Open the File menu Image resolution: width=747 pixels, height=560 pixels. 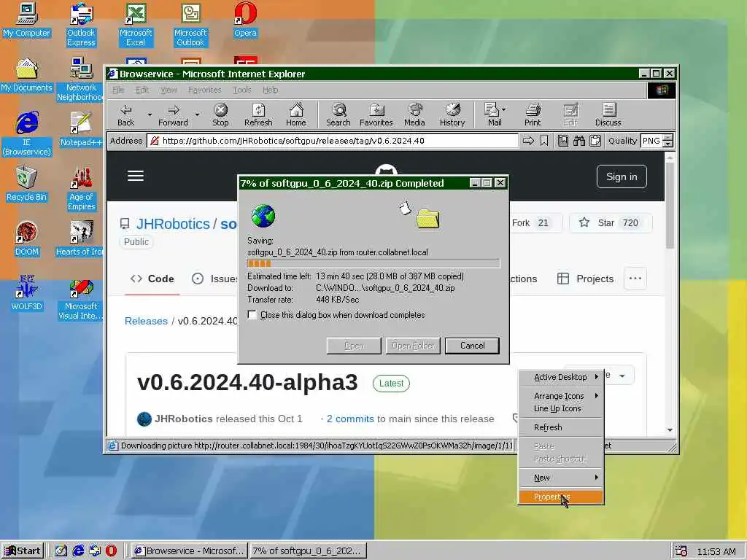(x=118, y=90)
